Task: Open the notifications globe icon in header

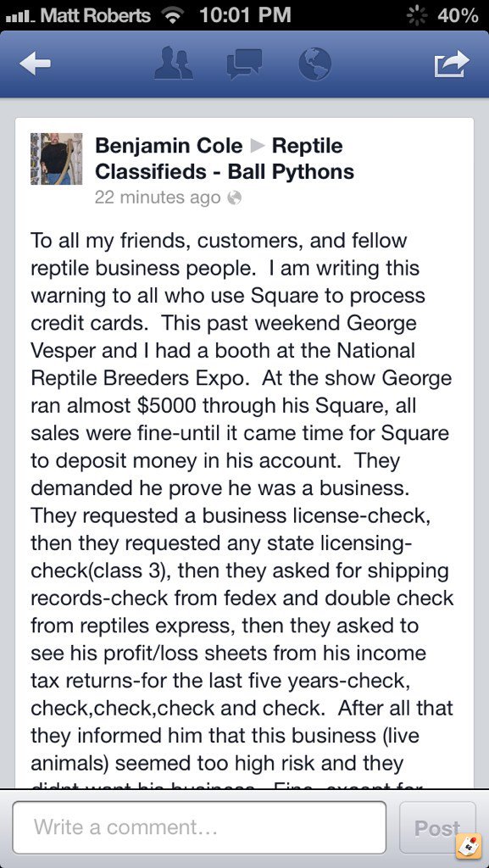Action: pyautogui.click(x=314, y=64)
